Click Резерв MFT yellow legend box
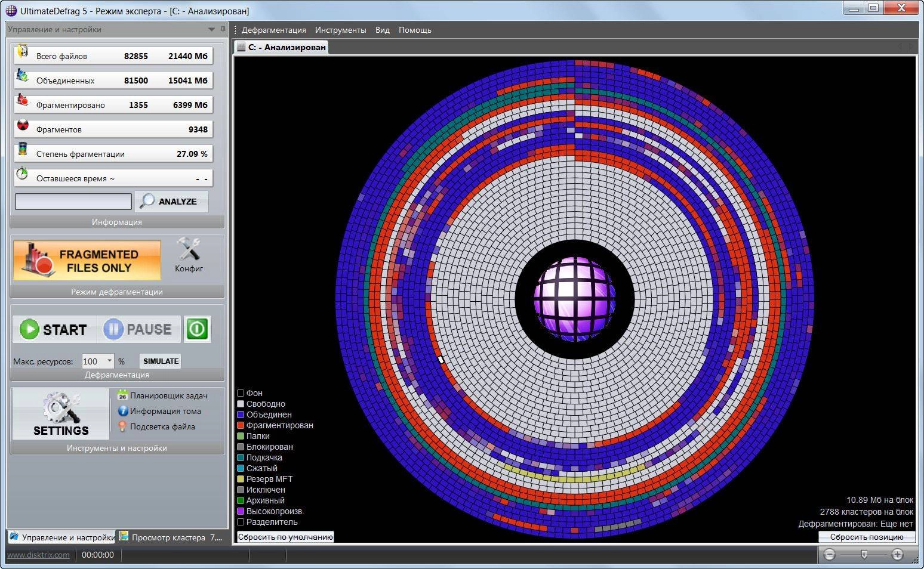The width and height of the screenshot is (924, 569). [241, 479]
